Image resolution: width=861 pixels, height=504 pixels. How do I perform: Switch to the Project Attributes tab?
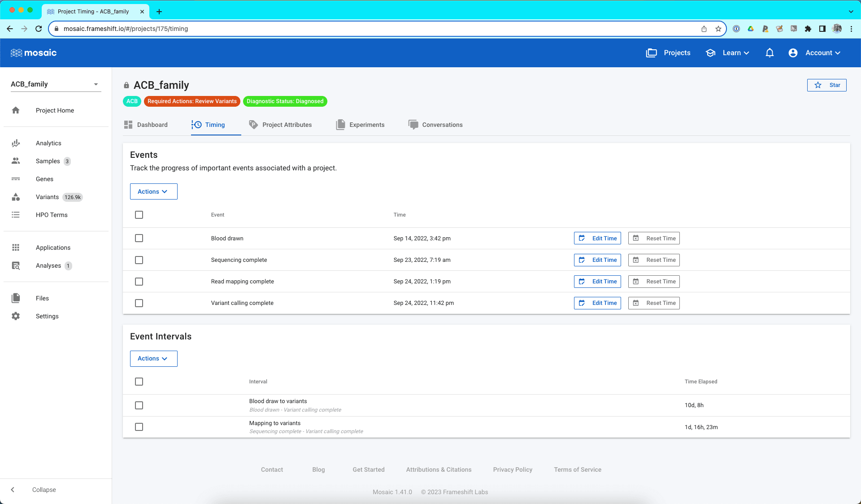click(287, 124)
